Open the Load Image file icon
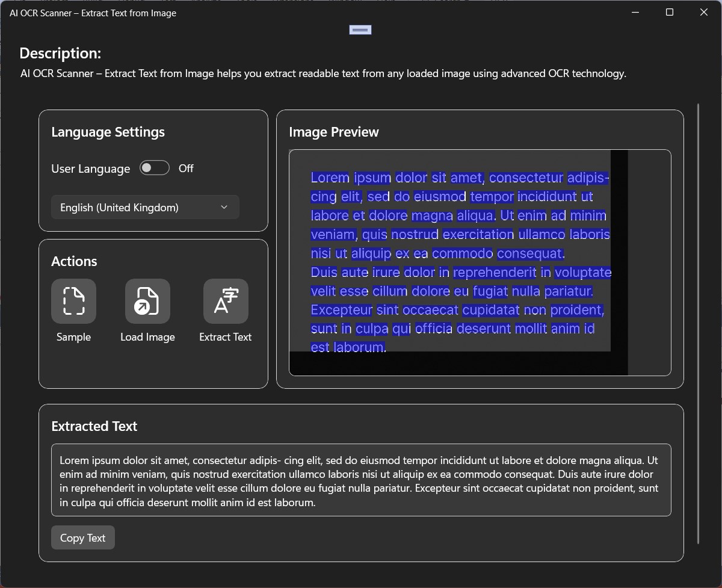 [x=147, y=301]
